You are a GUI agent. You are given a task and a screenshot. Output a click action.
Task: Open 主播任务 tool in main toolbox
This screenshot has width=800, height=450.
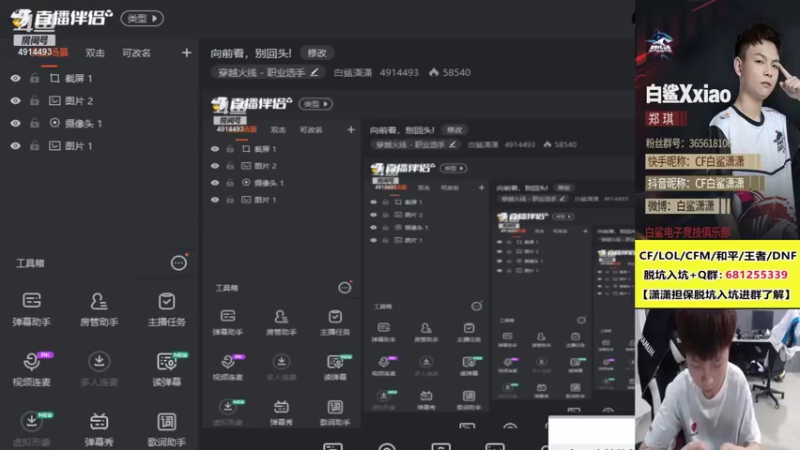pos(166,309)
